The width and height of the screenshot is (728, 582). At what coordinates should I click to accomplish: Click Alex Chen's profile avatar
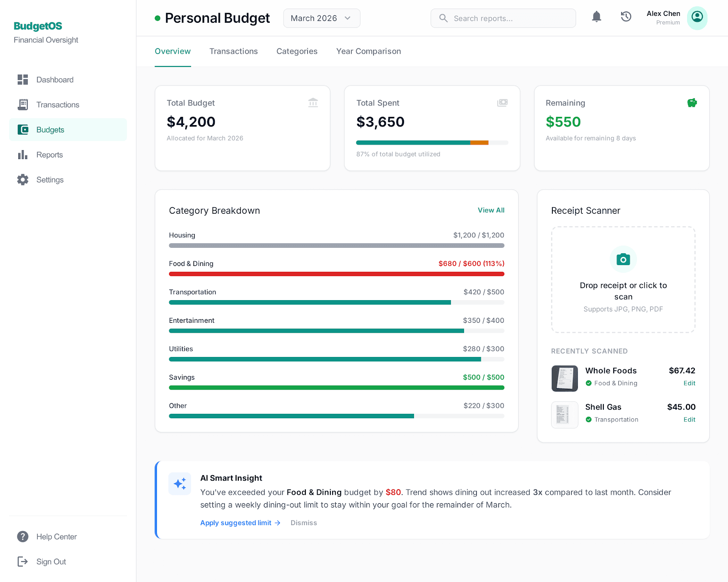697,18
